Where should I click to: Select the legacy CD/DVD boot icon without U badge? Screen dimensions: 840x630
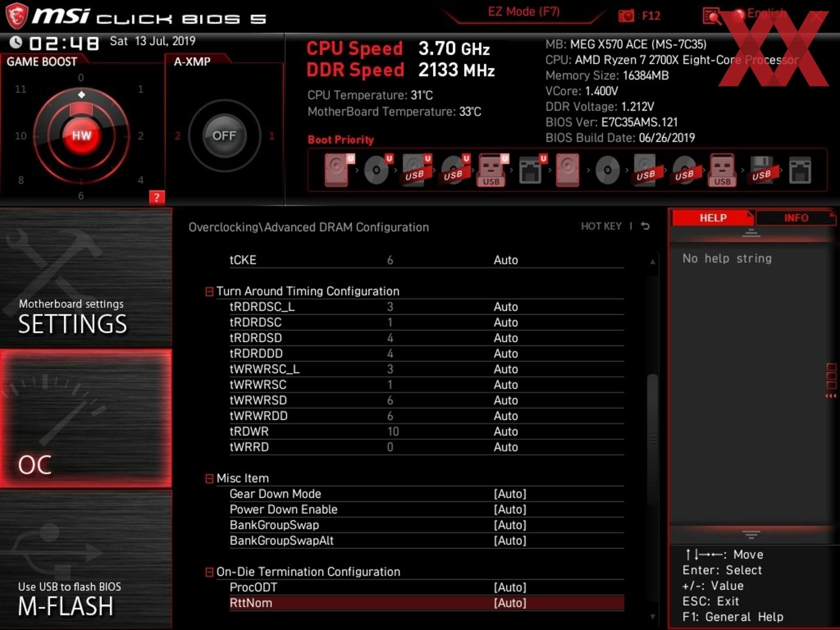[607, 170]
